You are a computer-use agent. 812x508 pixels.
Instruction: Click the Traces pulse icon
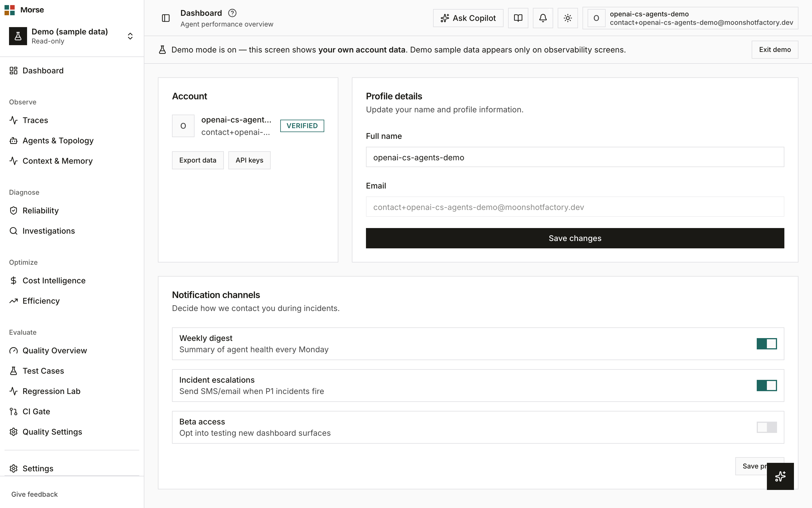tap(14, 120)
